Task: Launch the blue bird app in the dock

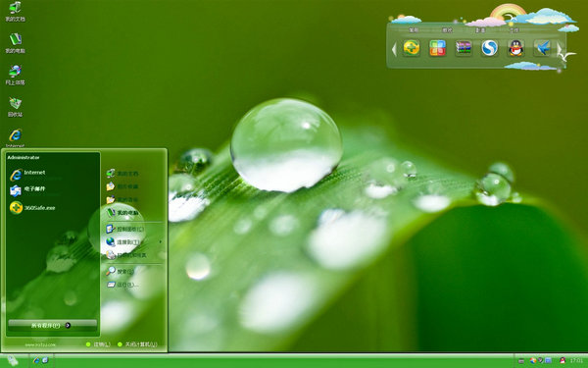Action: click(x=542, y=48)
